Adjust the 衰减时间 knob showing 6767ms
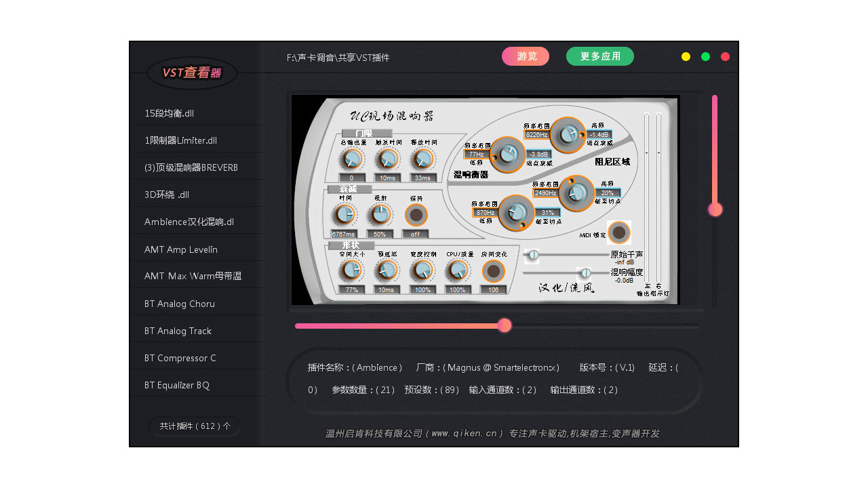 click(x=344, y=213)
